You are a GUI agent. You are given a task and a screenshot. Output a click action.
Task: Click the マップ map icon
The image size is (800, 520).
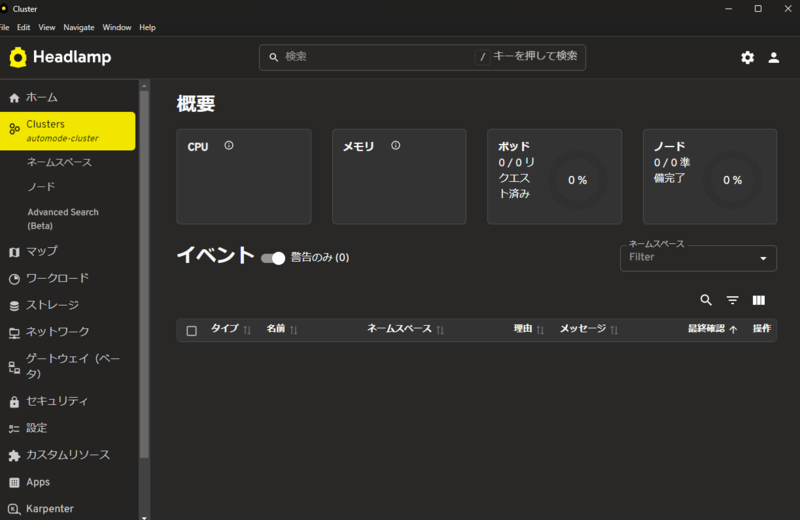tap(14, 252)
